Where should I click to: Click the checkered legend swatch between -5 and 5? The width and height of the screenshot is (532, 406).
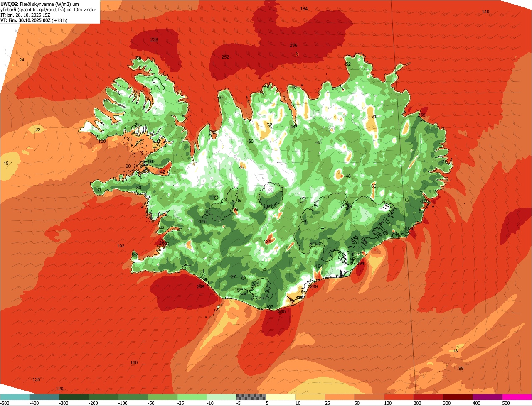coord(251,397)
